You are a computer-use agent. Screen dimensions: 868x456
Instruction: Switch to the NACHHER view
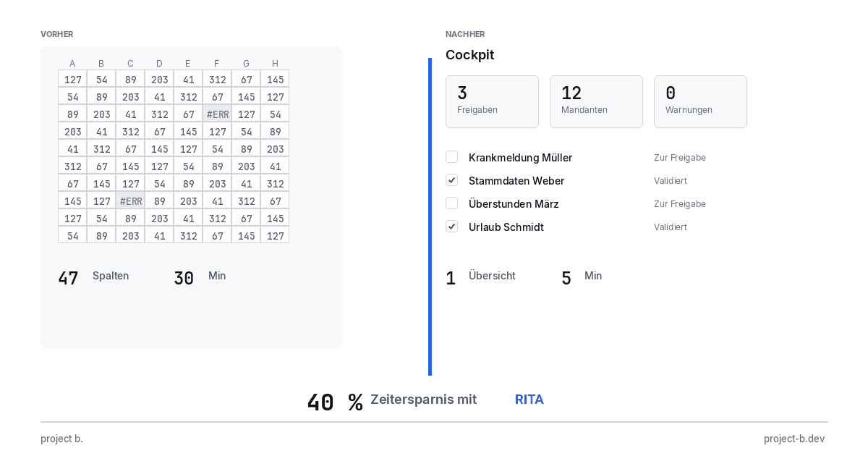point(465,34)
